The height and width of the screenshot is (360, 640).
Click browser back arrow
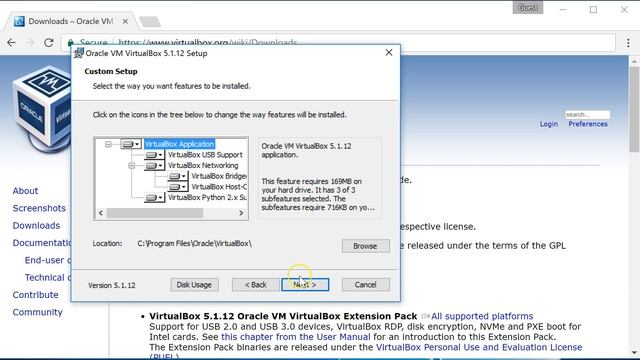(11, 42)
